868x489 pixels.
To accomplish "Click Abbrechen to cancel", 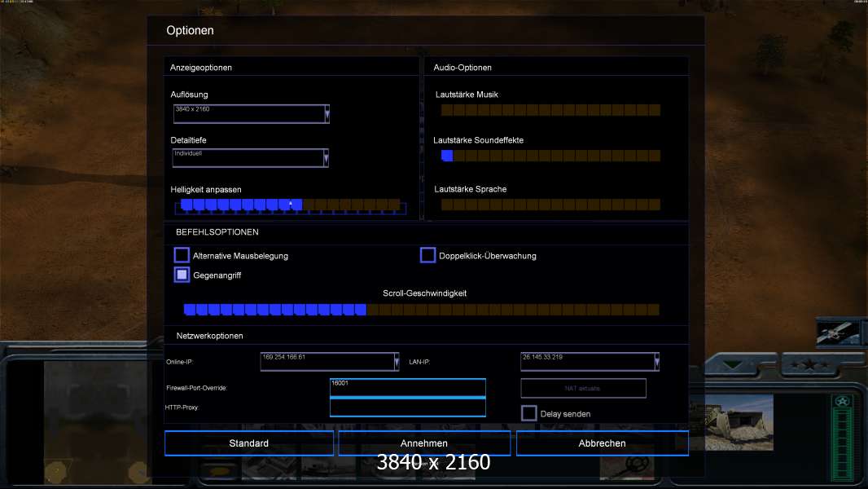I will 603,443.
